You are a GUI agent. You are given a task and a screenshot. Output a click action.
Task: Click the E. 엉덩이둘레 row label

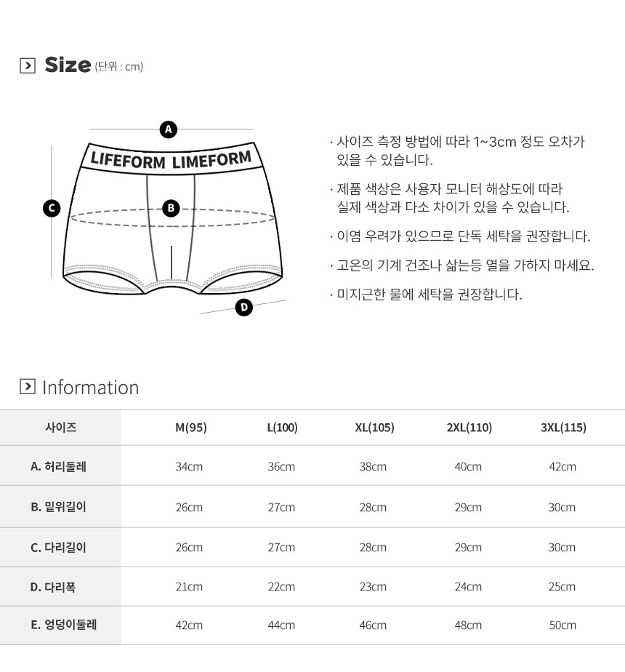click(x=64, y=625)
